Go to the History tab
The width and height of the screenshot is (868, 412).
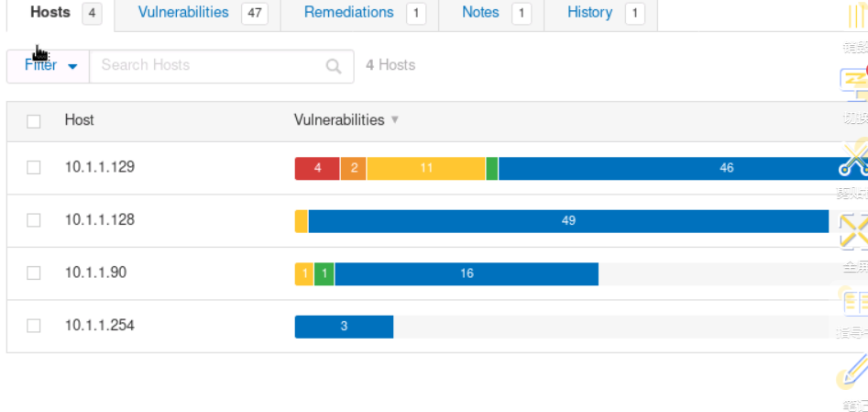[x=589, y=13]
